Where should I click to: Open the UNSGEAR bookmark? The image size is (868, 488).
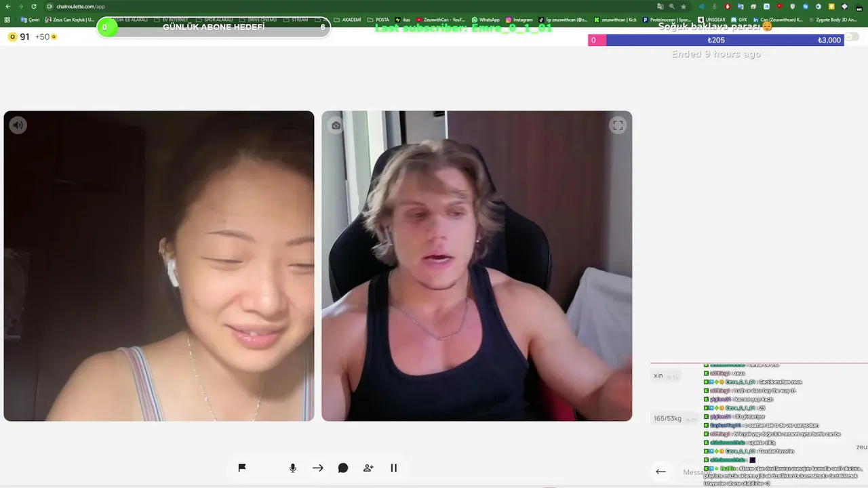tap(711, 20)
